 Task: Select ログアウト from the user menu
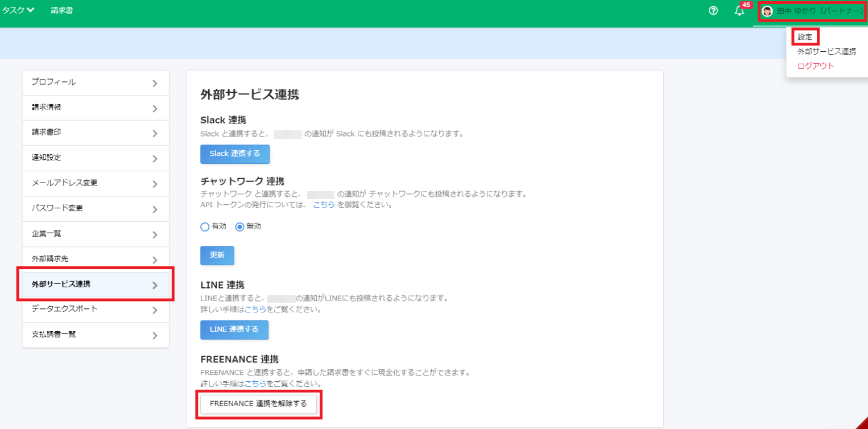(816, 66)
